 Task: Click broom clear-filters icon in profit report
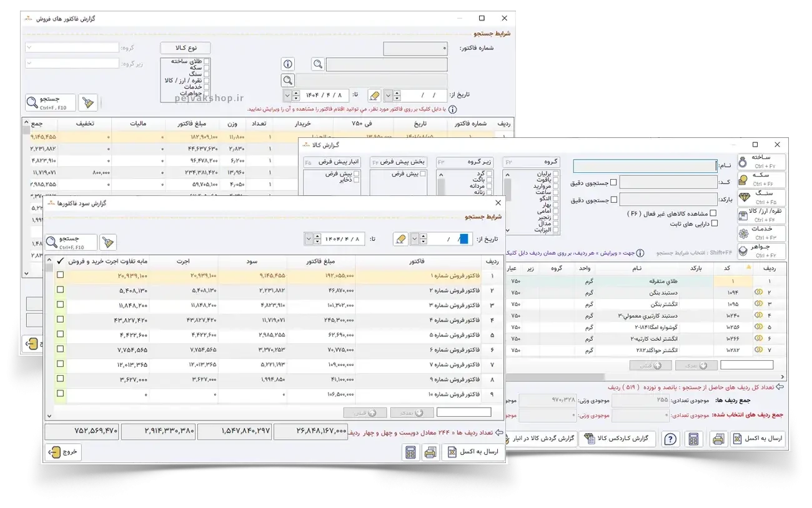pyautogui.click(x=108, y=242)
